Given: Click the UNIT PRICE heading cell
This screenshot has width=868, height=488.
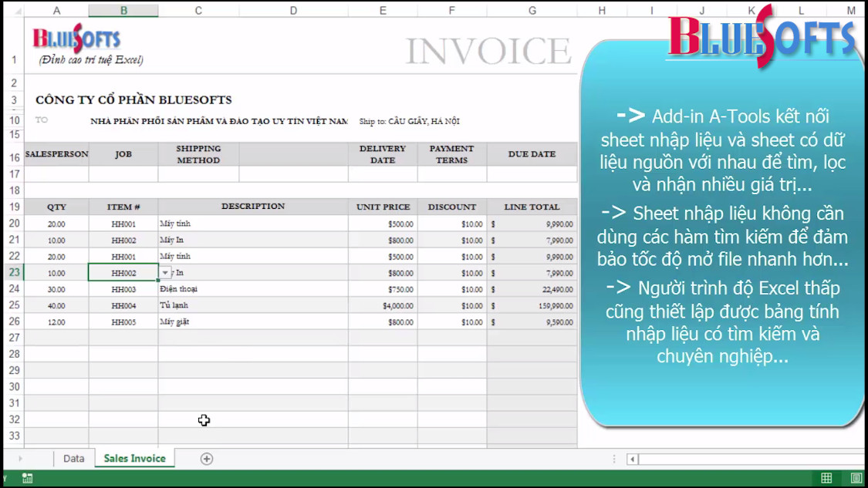Looking at the screenshot, I should tap(383, 207).
